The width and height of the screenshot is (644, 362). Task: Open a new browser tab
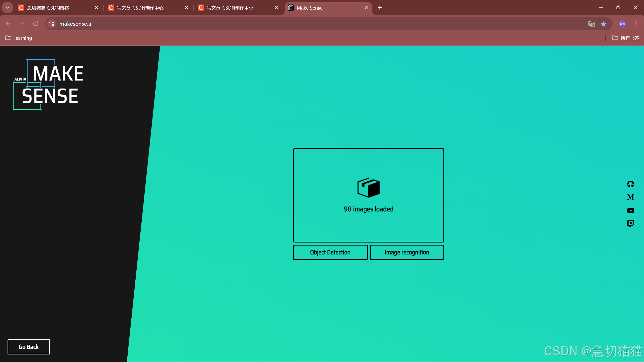pyautogui.click(x=380, y=8)
